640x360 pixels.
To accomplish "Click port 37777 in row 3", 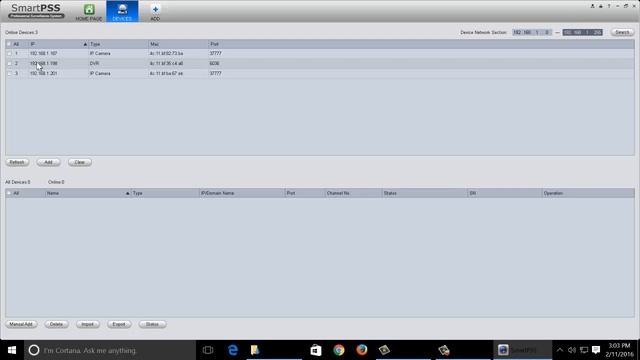I will click(216, 73).
